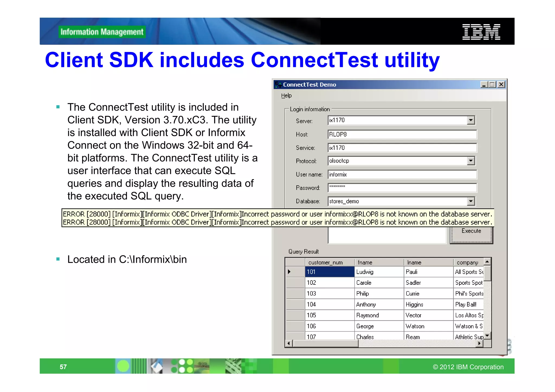The image size is (555, 392).
Task: Click the User name field containing informix
Action: pyautogui.click(x=402, y=174)
